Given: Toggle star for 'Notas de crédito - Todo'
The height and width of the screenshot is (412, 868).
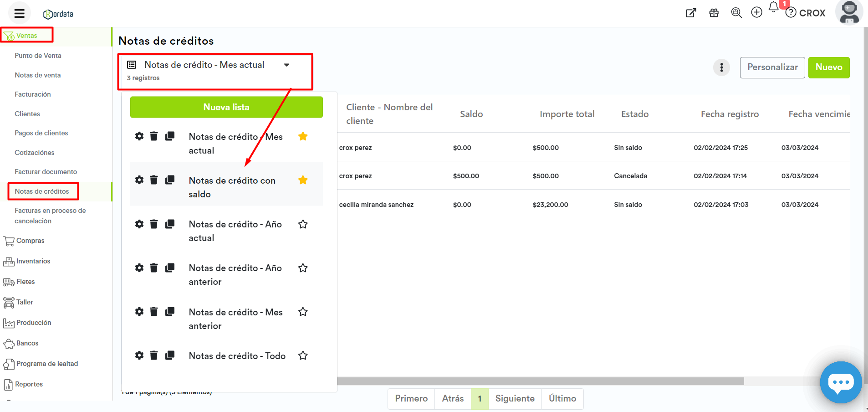Looking at the screenshot, I should coord(303,355).
